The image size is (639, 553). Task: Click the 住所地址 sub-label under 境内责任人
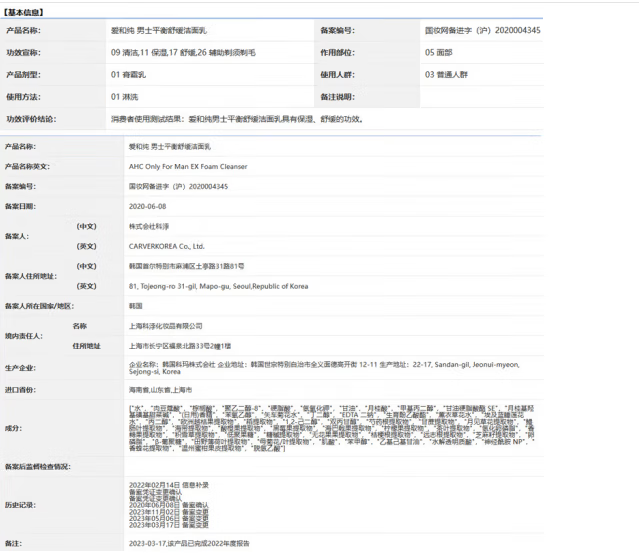86,346
